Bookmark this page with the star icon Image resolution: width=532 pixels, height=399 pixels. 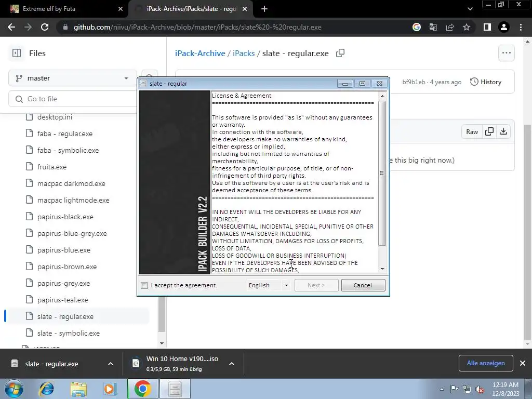[x=467, y=27]
